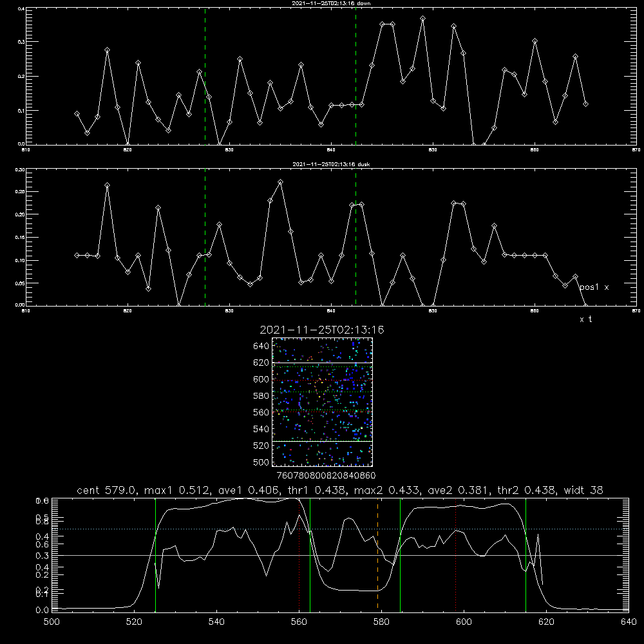Click the right green dashed line in dusk plot
Screen dimensions: 644x644
tap(355, 237)
